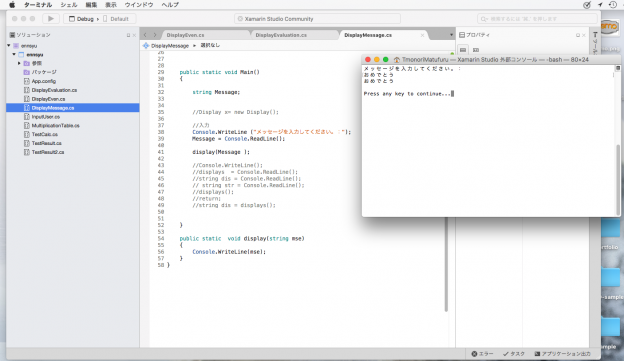Click the DisplayMessage breadcrumb class icon
The image size is (624, 361).
(146, 46)
